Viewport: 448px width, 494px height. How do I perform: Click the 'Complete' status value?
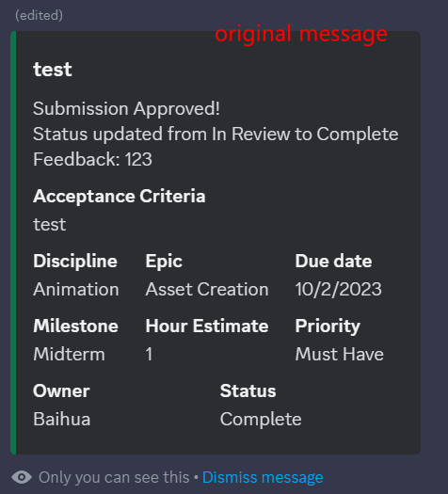pyautogui.click(x=261, y=420)
